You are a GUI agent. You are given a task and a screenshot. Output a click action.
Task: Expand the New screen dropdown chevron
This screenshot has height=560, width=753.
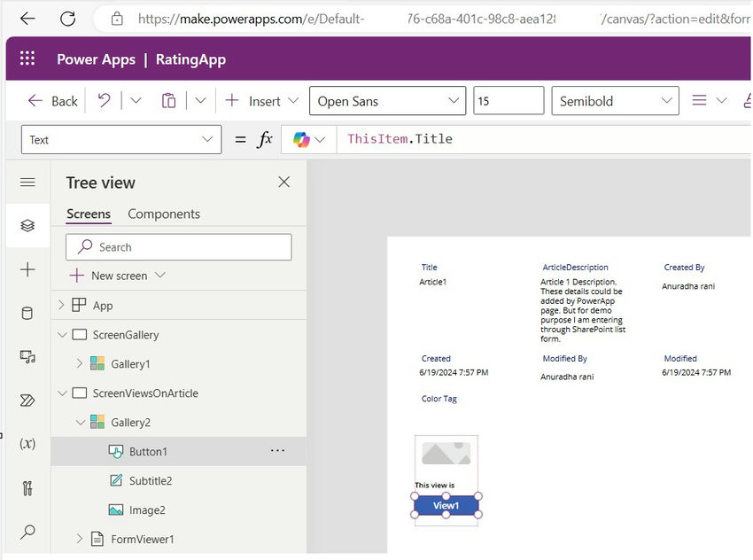pos(159,276)
